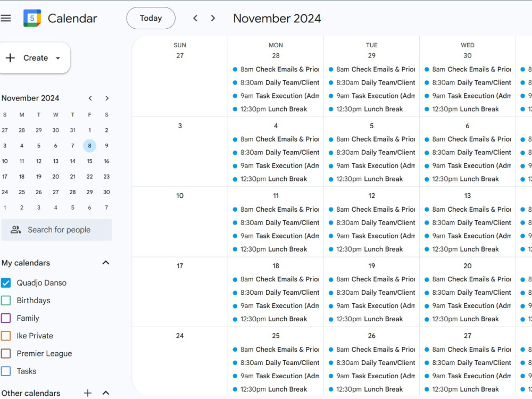Open Monday 11 Task Execution event
The height and width of the screenshot is (399, 532).
pos(276,236)
